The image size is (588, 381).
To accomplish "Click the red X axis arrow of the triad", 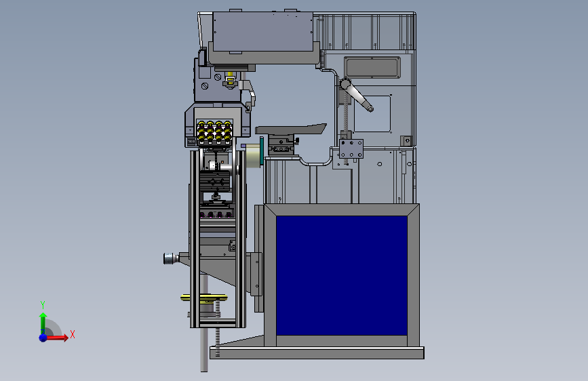I will pos(58,338).
